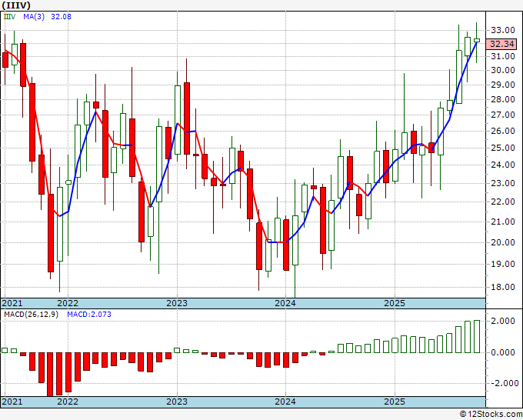The width and height of the screenshot is (523, 420).
Task: Click the 26.00 price axis label
Action: 503,131
